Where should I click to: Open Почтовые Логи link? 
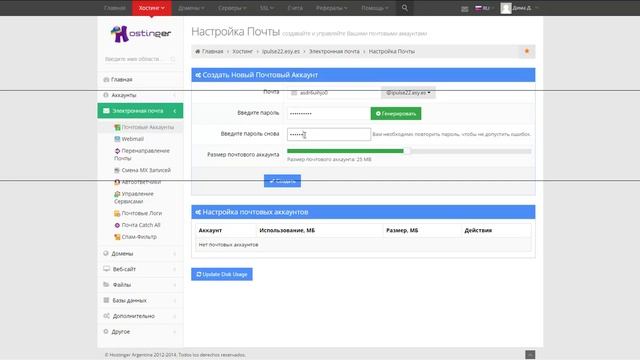pos(142,213)
